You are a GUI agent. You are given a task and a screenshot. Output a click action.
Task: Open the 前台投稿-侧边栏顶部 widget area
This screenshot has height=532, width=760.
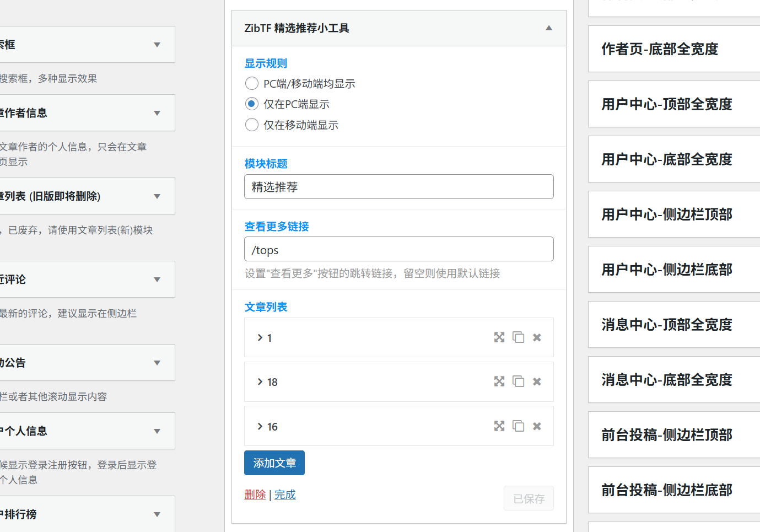tap(673, 435)
